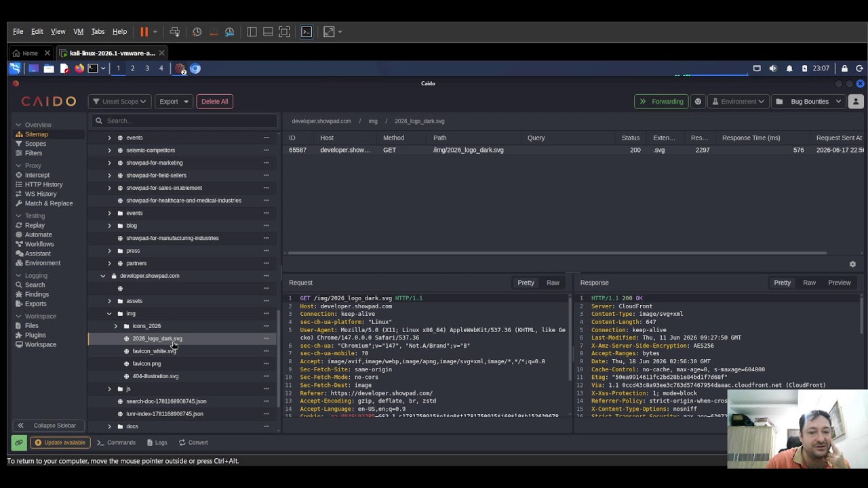The width and height of the screenshot is (868, 488).
Task: Click the green link status icon
Action: tap(19, 443)
